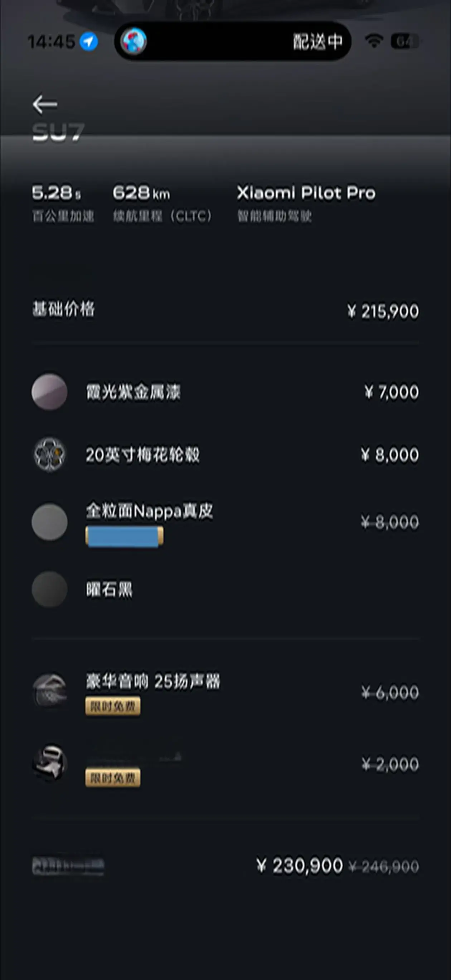The width and height of the screenshot is (451, 980).
Task: Tap the Wi-Fi status icon
Action: [x=374, y=41]
